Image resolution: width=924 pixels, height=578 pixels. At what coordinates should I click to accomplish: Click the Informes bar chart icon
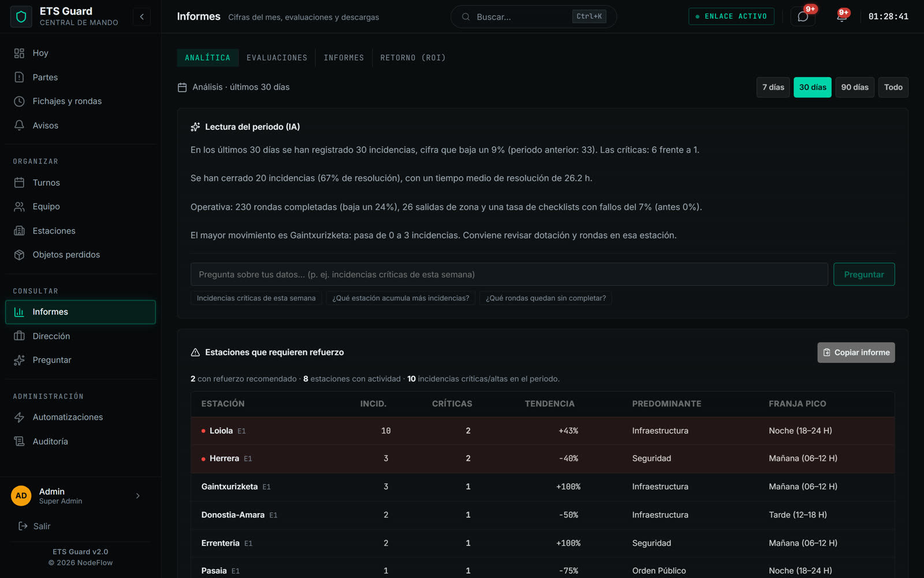pyautogui.click(x=19, y=312)
